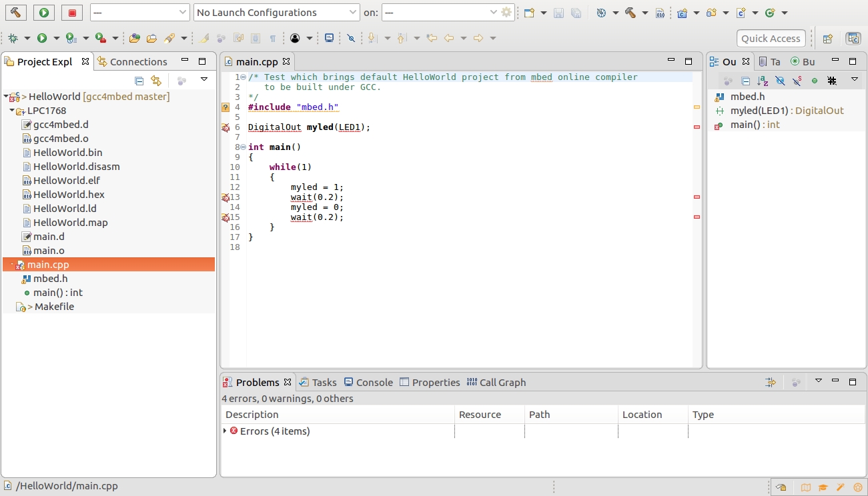Toggle Link with Editor in Project Explorer
This screenshot has width=868, height=496.
pos(156,81)
